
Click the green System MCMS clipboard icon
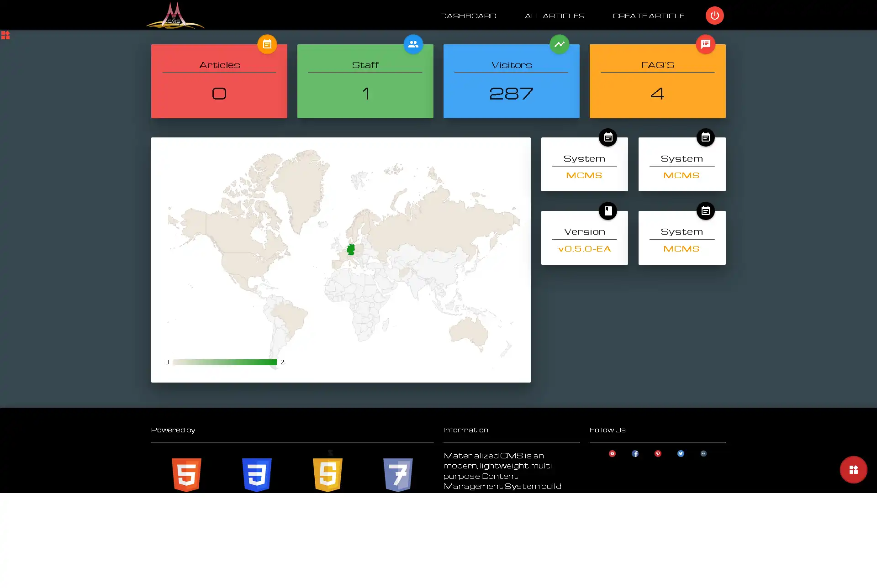click(608, 137)
